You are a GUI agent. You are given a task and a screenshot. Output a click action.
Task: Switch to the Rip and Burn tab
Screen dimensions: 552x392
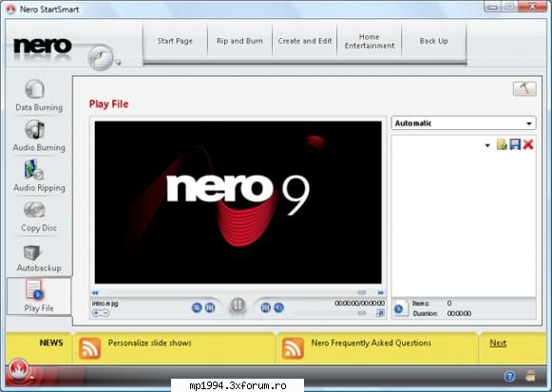[239, 41]
